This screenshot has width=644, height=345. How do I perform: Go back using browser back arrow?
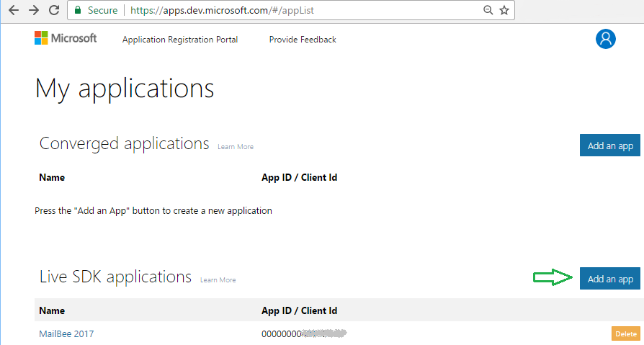pos(14,10)
